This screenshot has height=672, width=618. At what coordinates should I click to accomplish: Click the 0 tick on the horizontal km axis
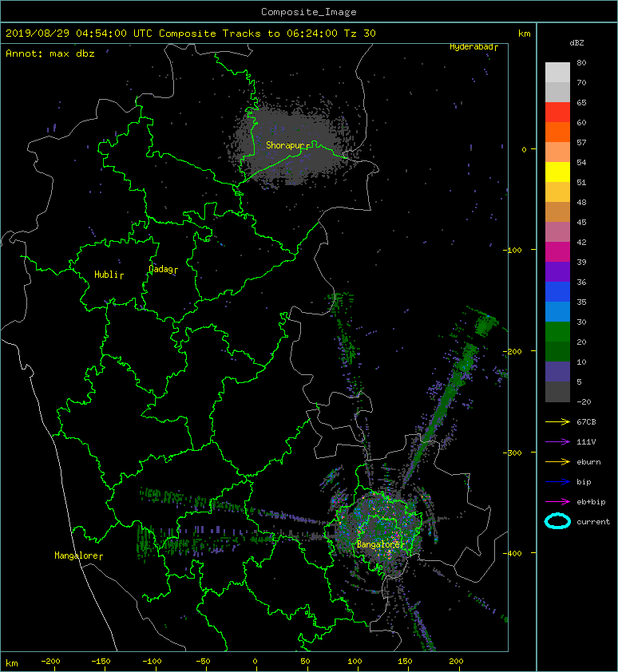(x=255, y=662)
